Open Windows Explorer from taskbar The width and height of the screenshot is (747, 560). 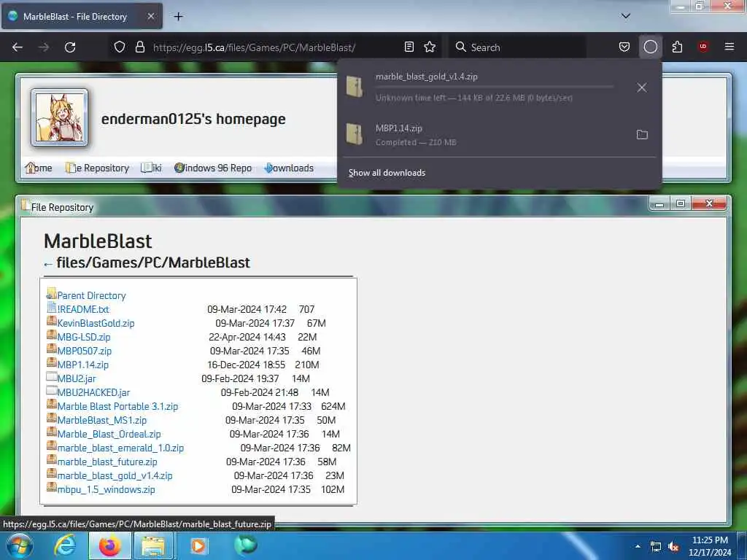pos(153,545)
